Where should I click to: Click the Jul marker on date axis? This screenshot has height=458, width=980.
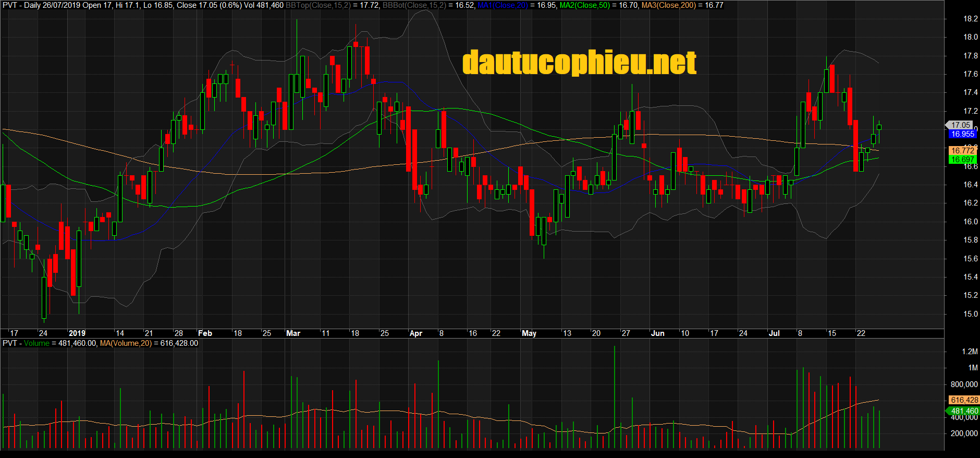[774, 333]
